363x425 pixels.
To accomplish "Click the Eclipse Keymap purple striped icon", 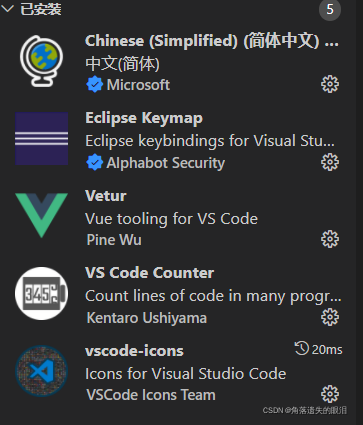I will pyautogui.click(x=41, y=139).
